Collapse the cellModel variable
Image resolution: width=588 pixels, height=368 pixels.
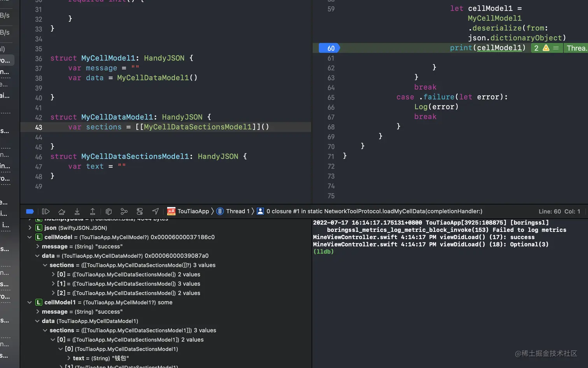tap(30, 237)
